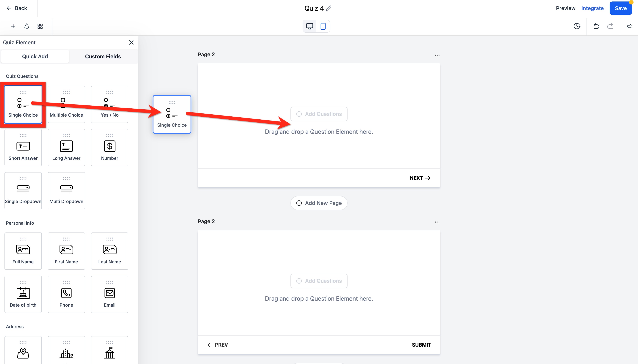Select the Yes / No question element
The width and height of the screenshot is (638, 364).
110,104
